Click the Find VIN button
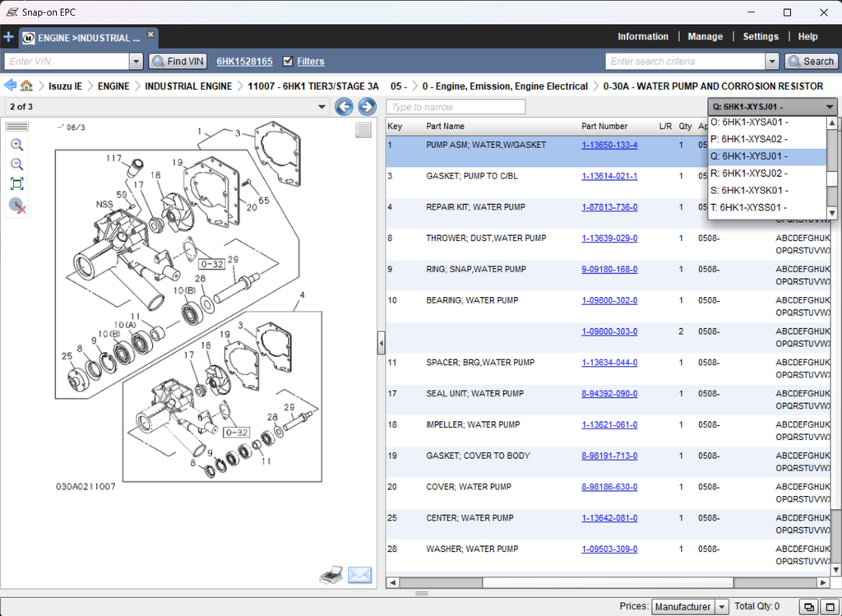Screen dimensions: 842x616 coord(178,61)
